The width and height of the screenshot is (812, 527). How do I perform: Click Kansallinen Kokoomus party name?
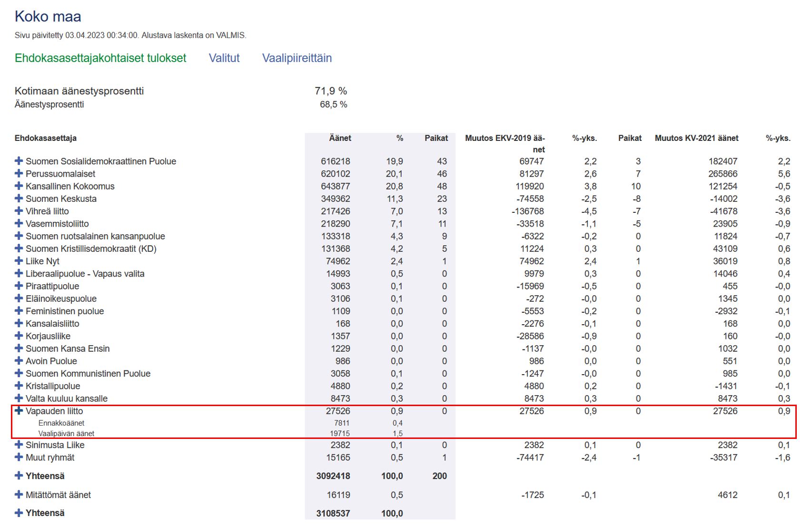click(x=70, y=186)
